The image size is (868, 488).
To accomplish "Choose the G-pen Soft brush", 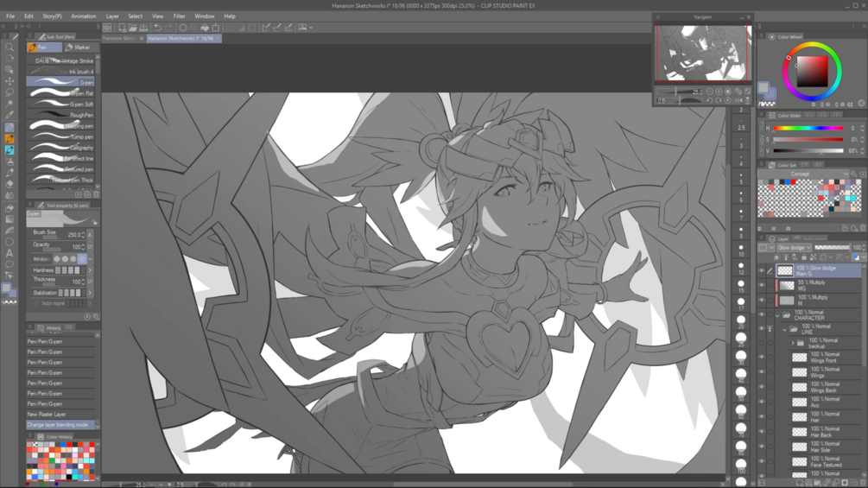I will (60, 104).
